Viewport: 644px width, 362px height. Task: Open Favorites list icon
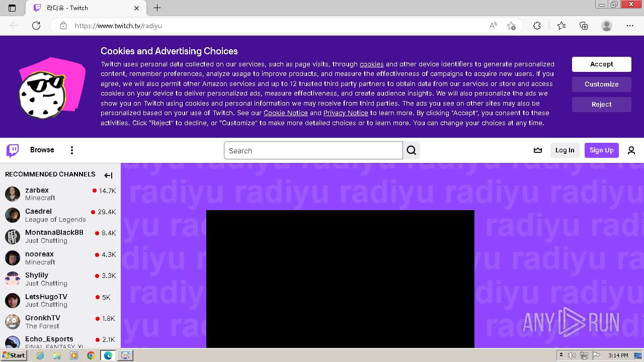point(561,26)
